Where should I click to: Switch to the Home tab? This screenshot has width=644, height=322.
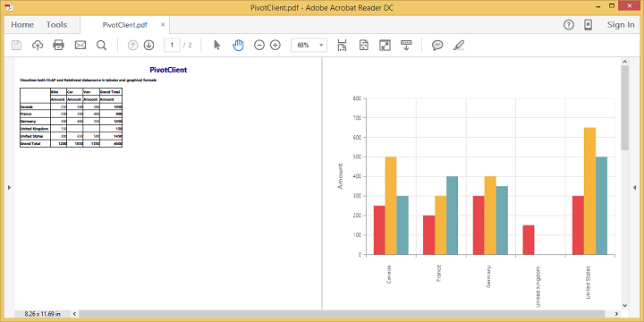pos(22,25)
